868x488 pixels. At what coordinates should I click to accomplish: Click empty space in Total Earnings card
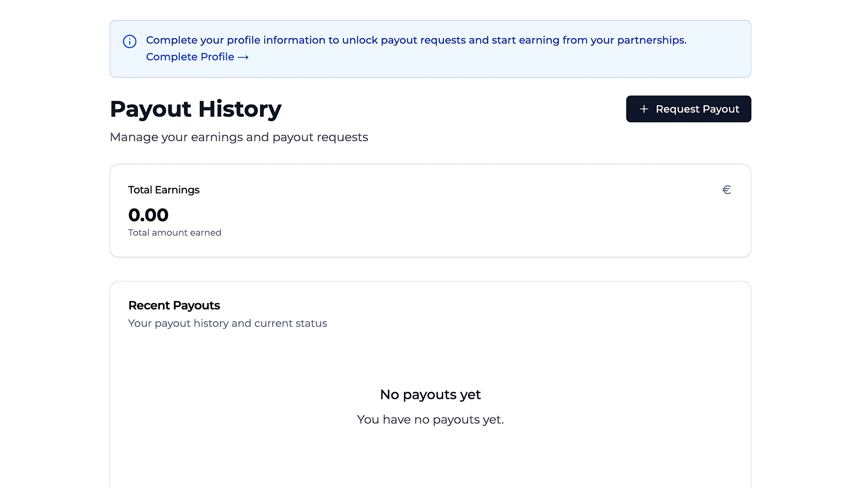point(441,217)
